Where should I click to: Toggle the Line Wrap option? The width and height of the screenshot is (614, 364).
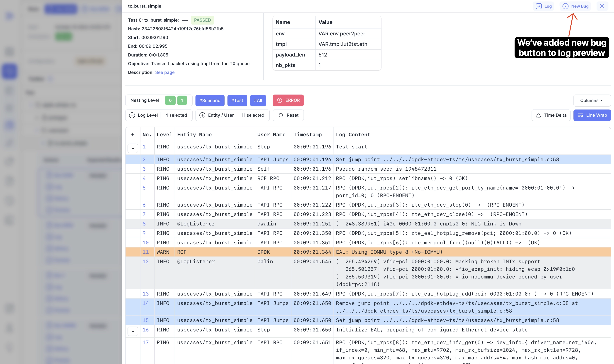[592, 115]
